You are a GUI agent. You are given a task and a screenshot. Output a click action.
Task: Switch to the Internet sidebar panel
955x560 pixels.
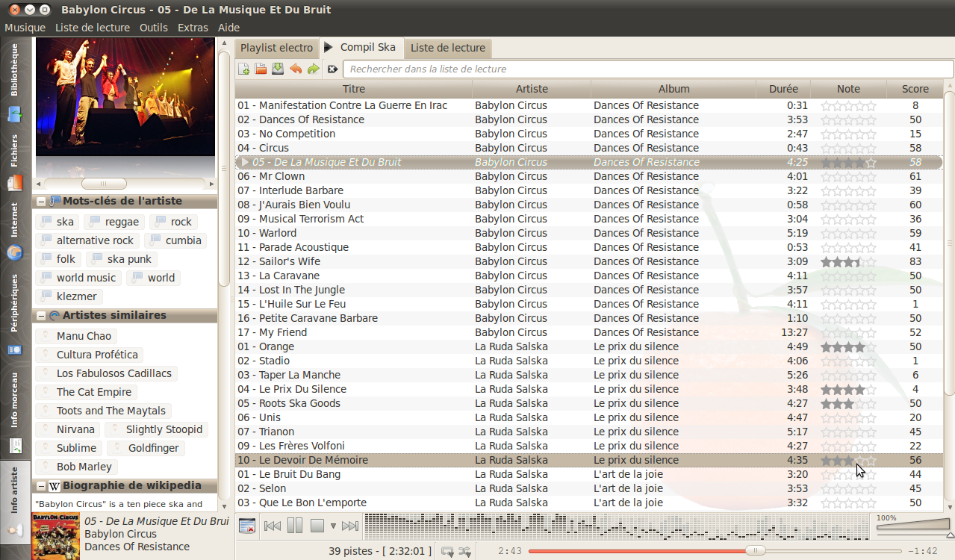click(x=15, y=231)
